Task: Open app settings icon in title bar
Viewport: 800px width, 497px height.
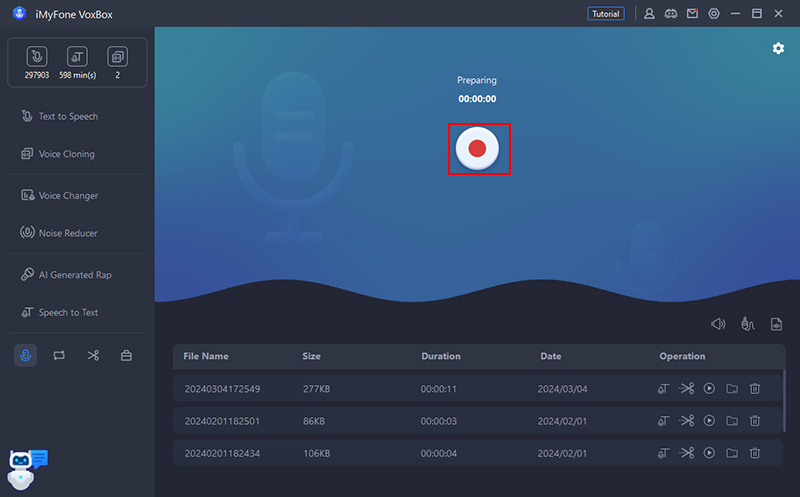Action: pyautogui.click(x=714, y=14)
